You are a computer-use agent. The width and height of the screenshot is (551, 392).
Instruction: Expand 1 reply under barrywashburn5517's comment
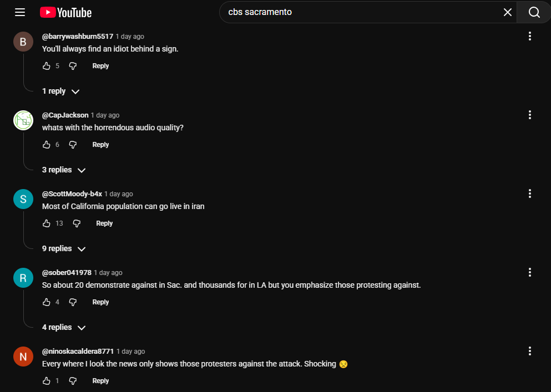(60, 91)
